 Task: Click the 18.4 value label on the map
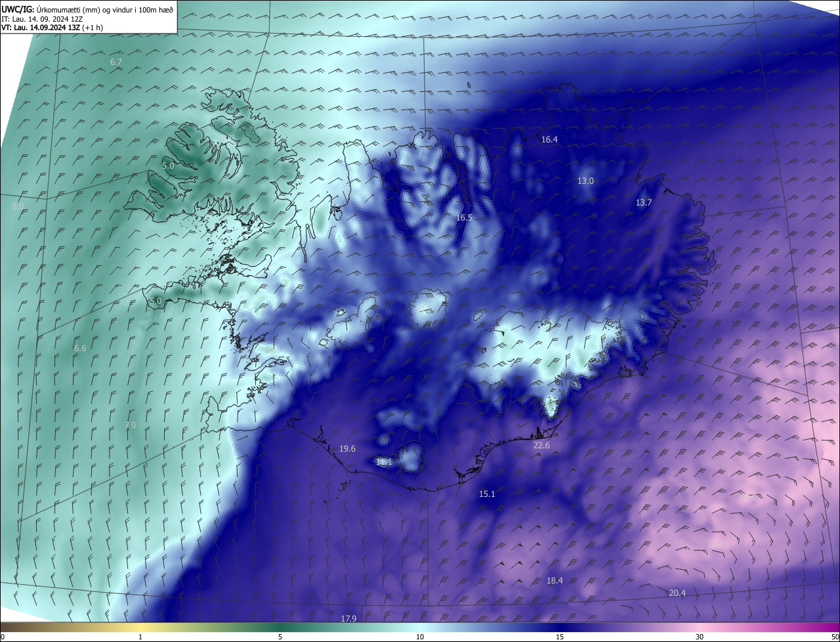coord(555,581)
